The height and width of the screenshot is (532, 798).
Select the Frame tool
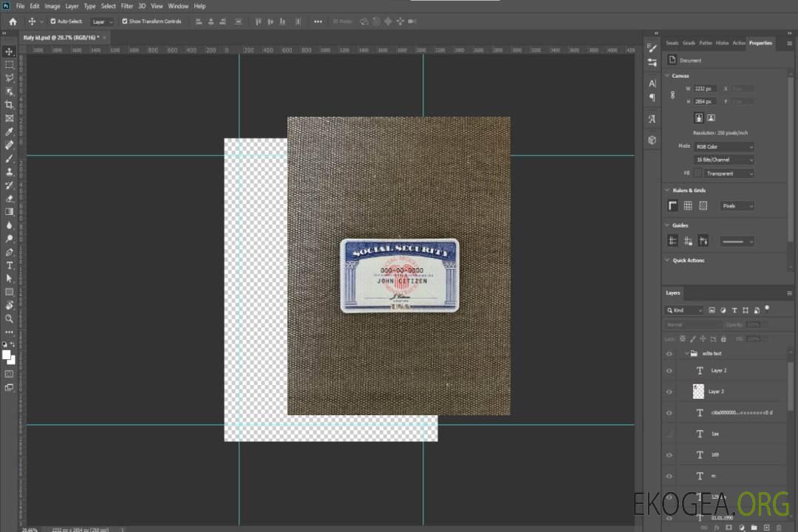9,118
